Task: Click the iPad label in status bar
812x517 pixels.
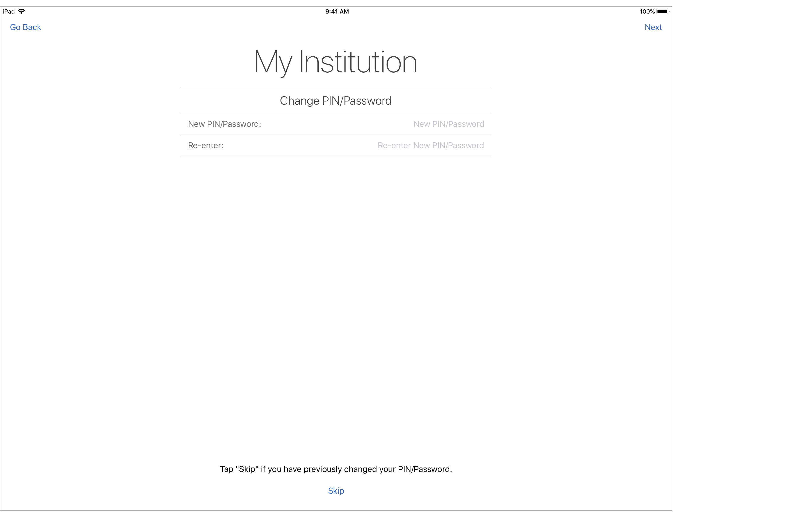Action: [8, 11]
